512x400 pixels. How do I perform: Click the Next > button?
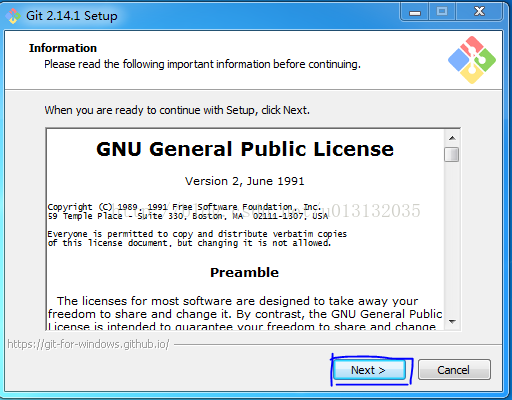click(x=370, y=370)
